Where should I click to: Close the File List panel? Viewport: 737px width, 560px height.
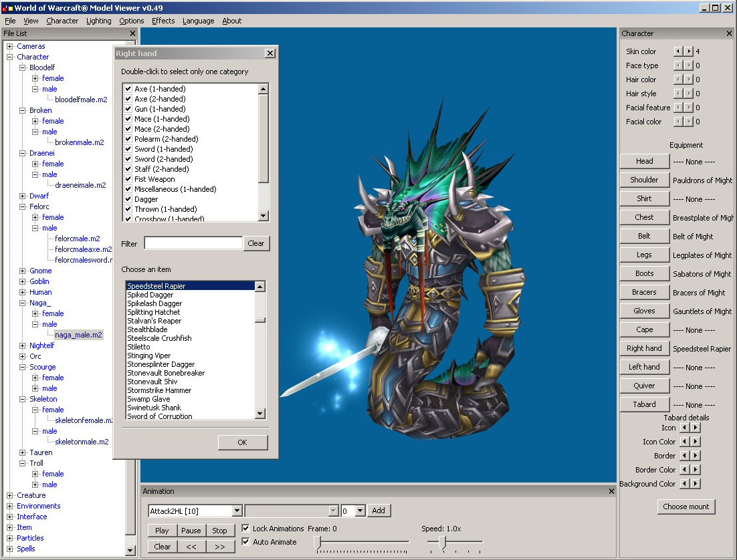(132, 33)
